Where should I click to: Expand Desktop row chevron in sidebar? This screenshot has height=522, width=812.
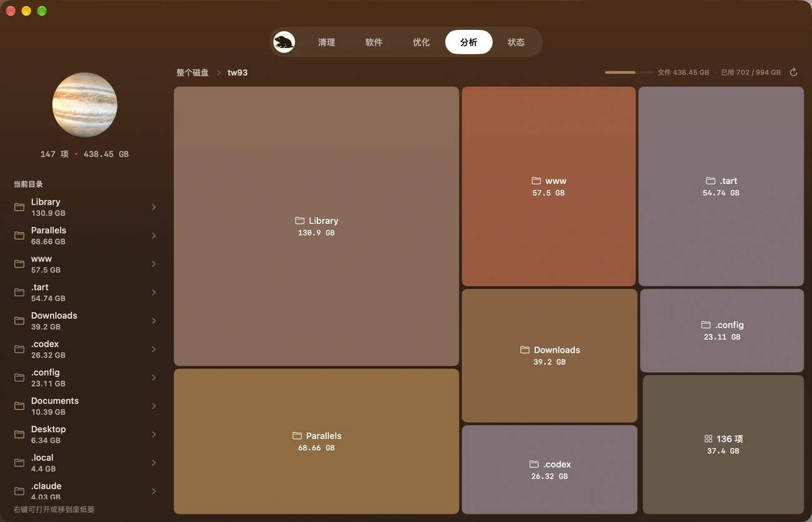[154, 435]
